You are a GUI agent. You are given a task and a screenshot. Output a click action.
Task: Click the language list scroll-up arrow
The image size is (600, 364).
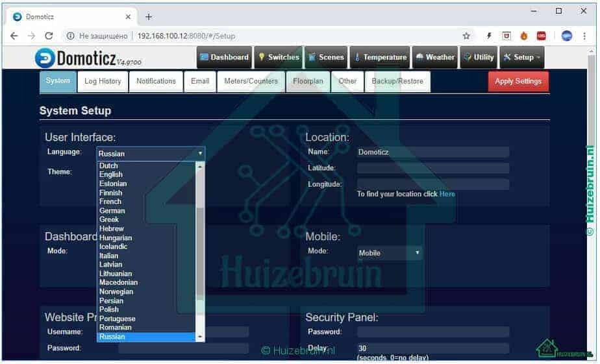(200, 167)
